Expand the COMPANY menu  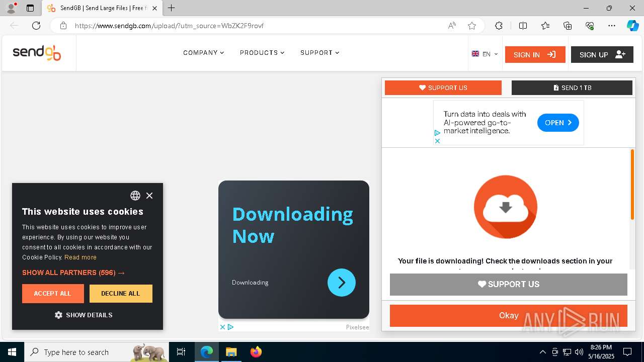(203, 53)
